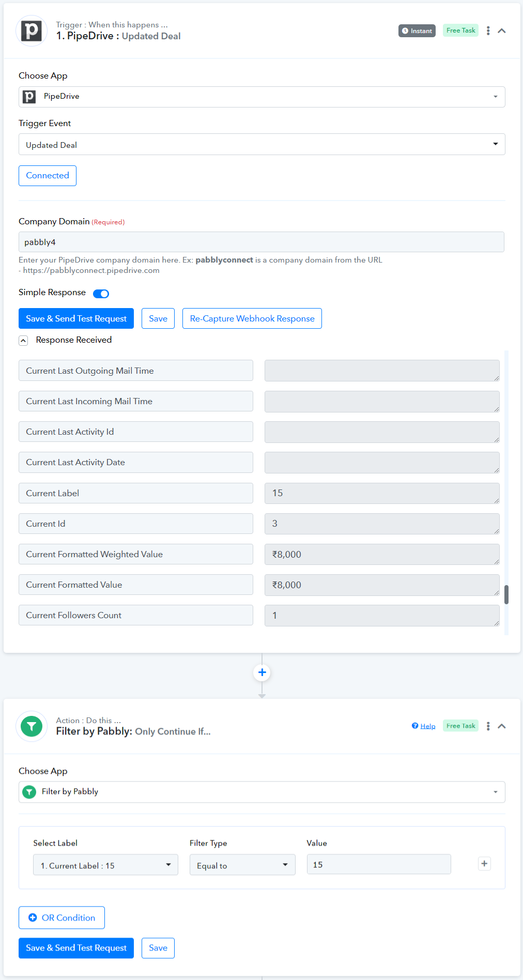523x980 pixels.
Task: Open the Filter Type Equal to dropdown
Action: 242,865
